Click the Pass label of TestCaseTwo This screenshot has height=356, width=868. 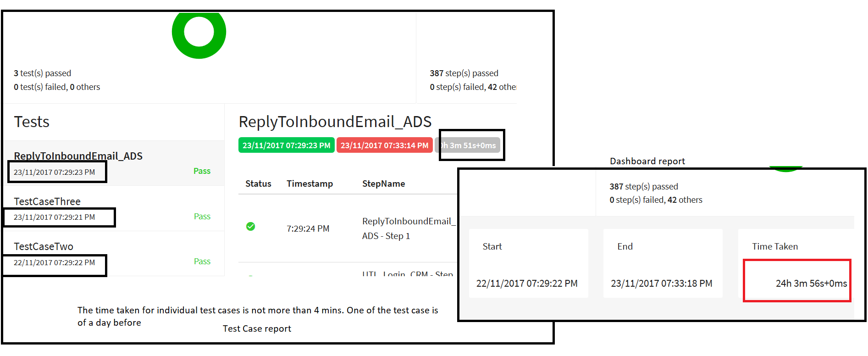202,261
